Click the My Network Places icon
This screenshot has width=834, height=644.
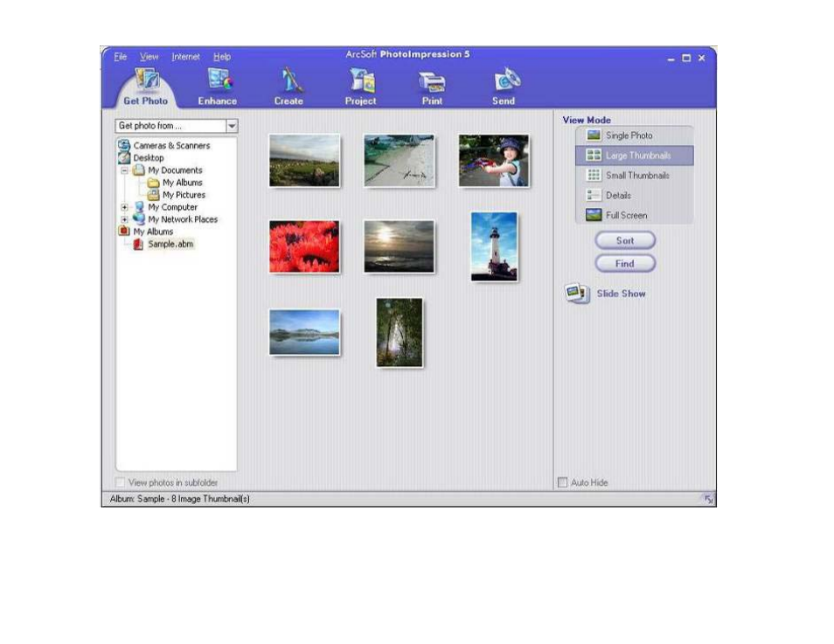pos(139,218)
